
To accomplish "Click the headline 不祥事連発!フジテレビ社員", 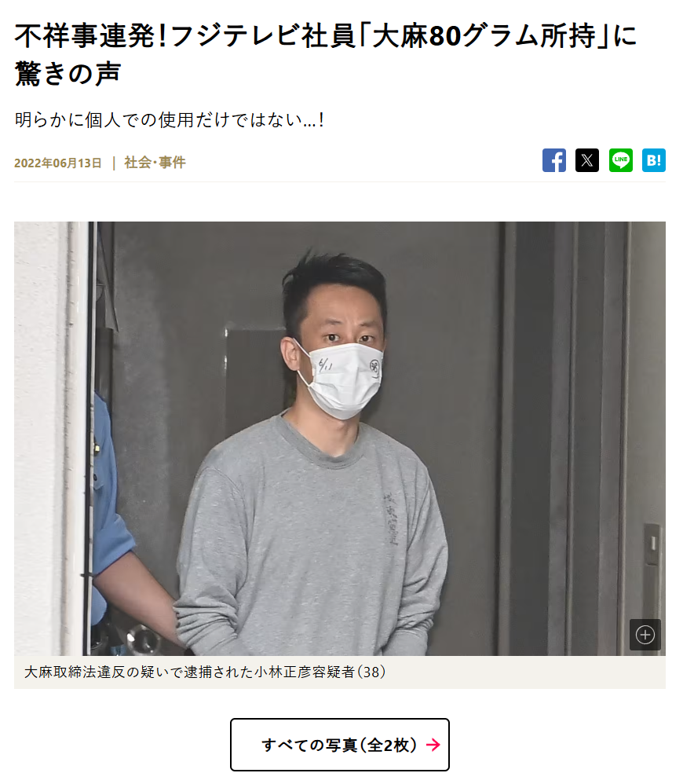I will [x=184, y=36].
